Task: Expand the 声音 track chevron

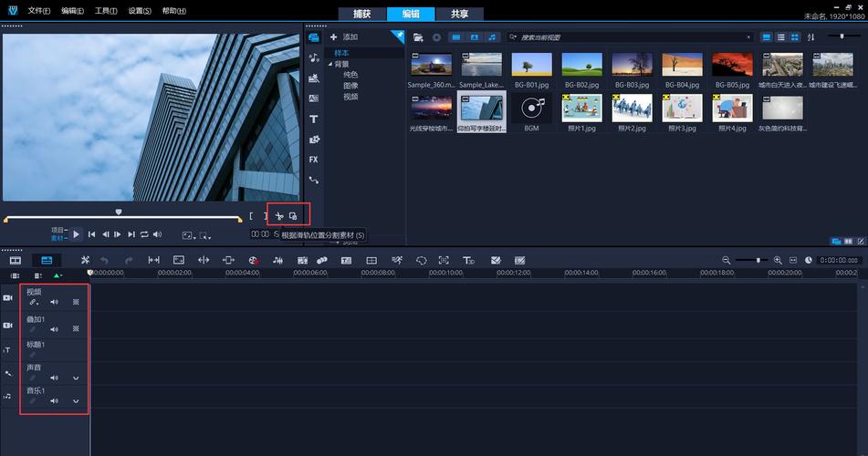Action: pos(76,378)
